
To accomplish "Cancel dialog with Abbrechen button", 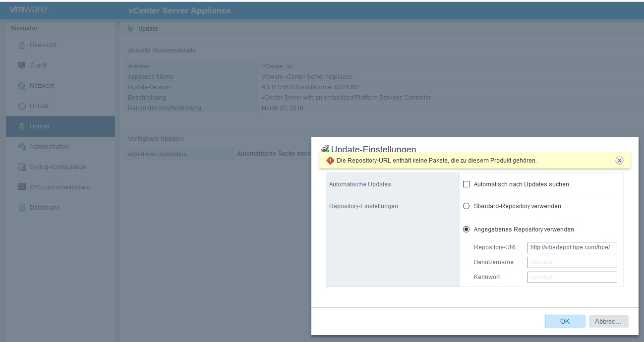I will 608,321.
